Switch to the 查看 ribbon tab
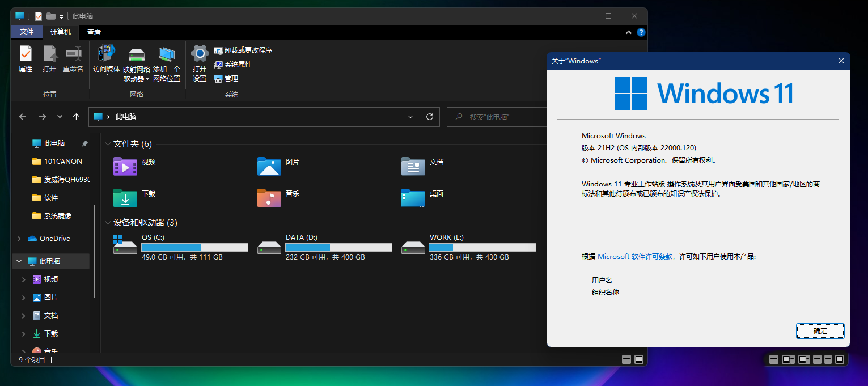 94,32
